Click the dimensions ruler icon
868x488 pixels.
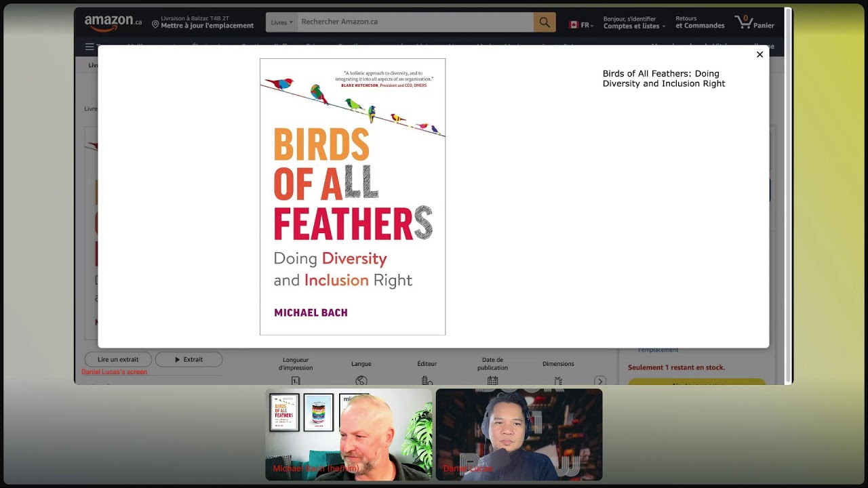pyautogui.click(x=558, y=381)
